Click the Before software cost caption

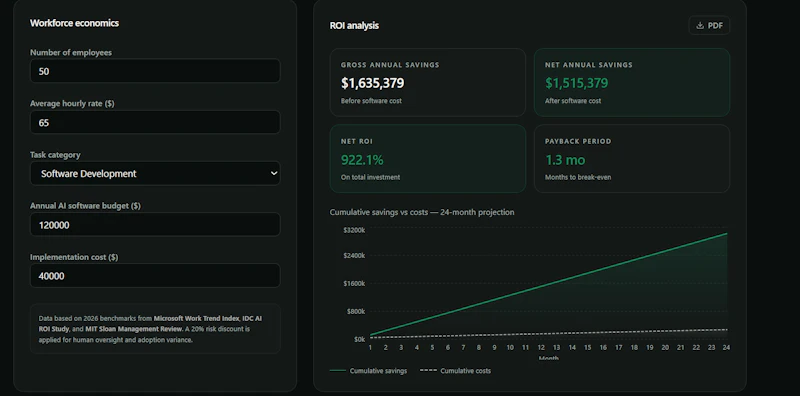tap(371, 101)
